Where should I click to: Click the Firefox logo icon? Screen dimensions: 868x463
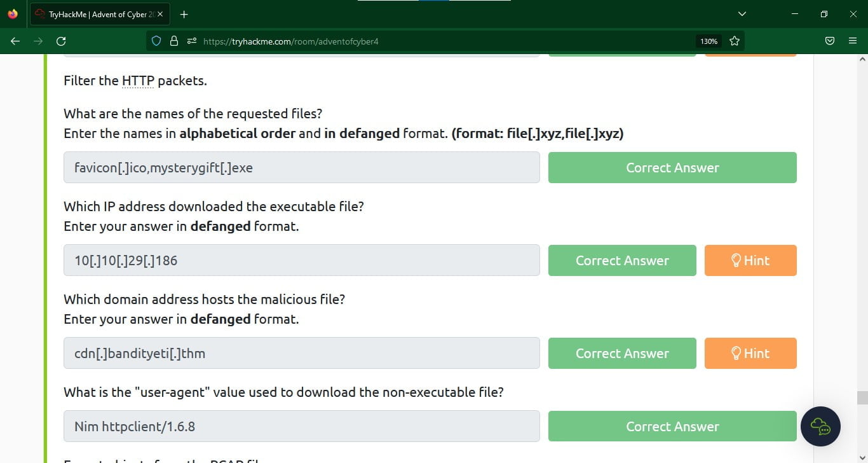(13, 14)
